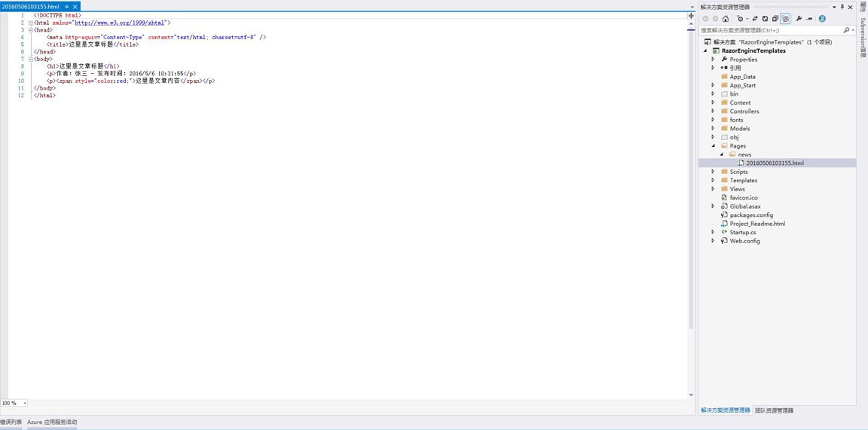
Task: Click the http://www.w3.org/1999/xhtml link in code
Action: [121, 23]
